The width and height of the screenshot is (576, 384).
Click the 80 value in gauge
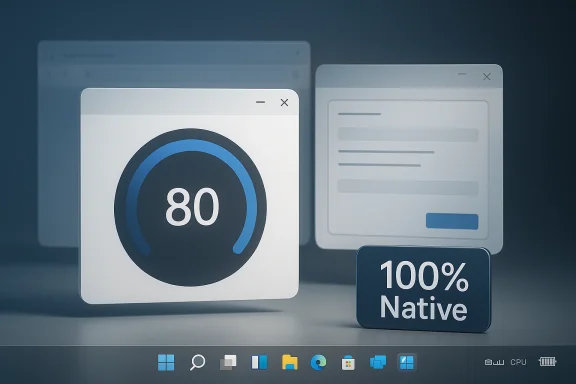click(x=192, y=207)
